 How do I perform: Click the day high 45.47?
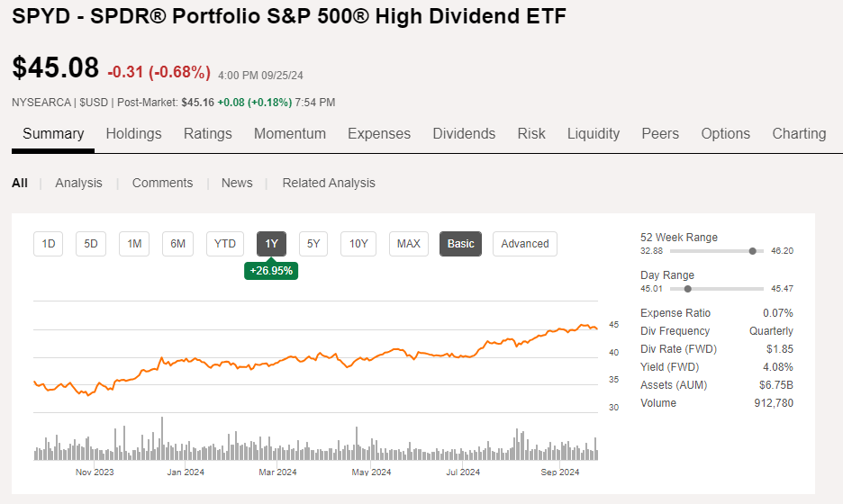782,289
